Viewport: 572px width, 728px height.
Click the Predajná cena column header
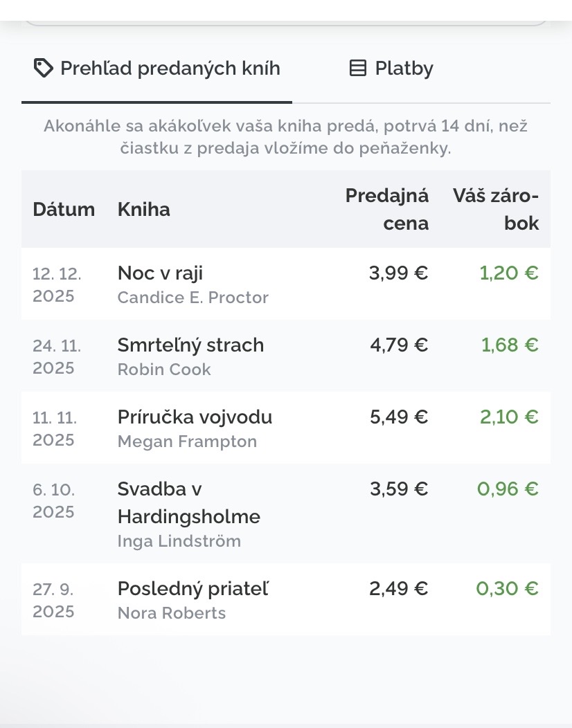[x=387, y=209]
